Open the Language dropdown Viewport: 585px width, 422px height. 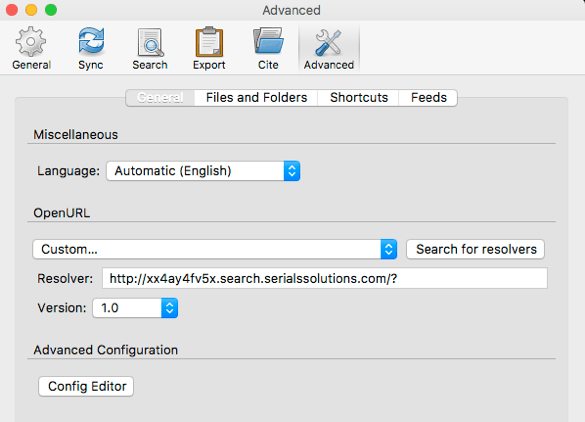pyautogui.click(x=203, y=171)
